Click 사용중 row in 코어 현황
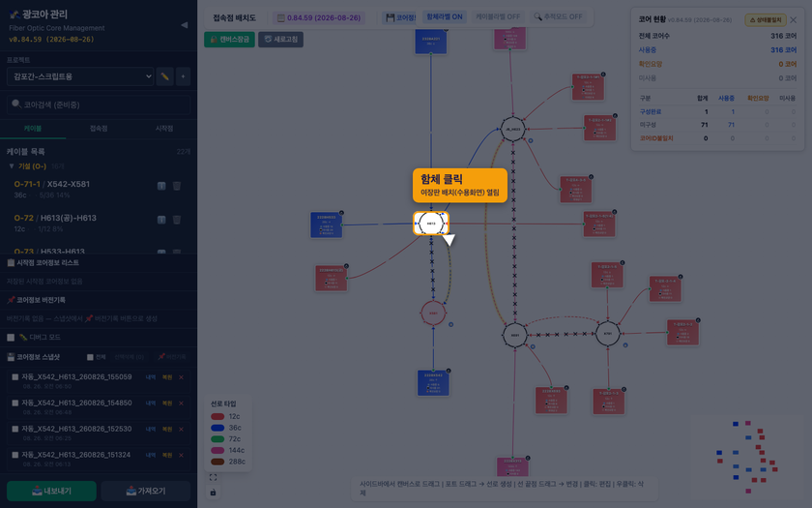 [717, 49]
